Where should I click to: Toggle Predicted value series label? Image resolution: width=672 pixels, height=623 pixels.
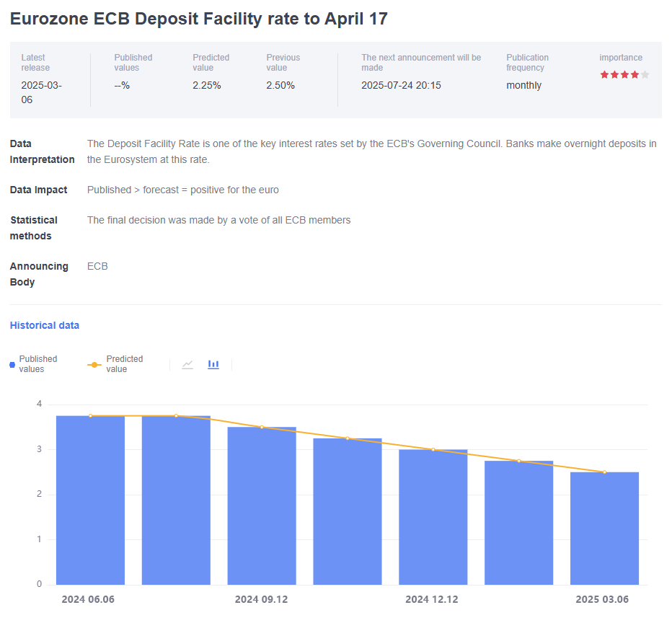pyautogui.click(x=124, y=364)
